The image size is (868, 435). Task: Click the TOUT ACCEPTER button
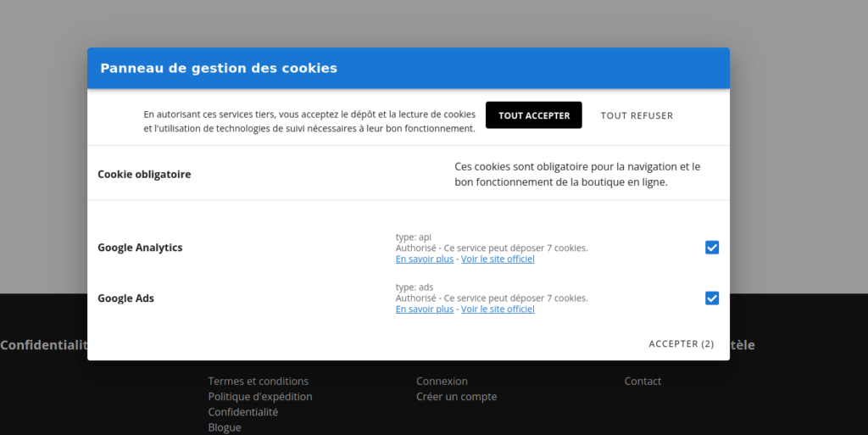click(x=534, y=115)
